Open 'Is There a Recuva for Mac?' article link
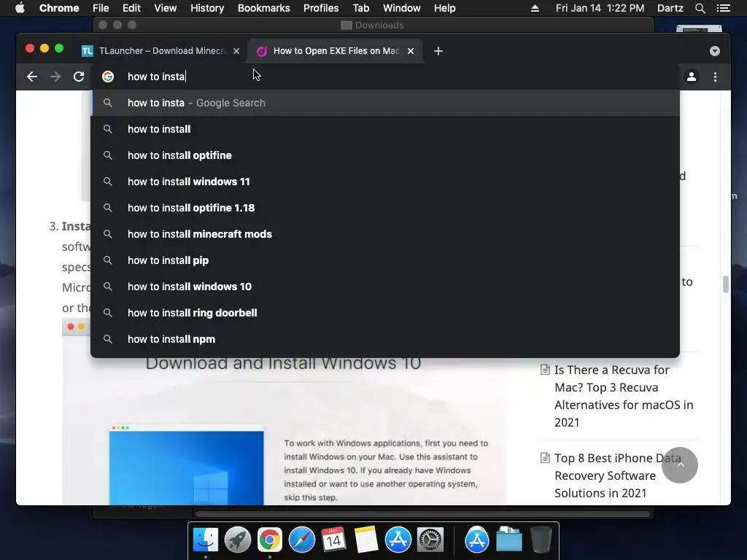The image size is (747, 560). click(x=623, y=396)
